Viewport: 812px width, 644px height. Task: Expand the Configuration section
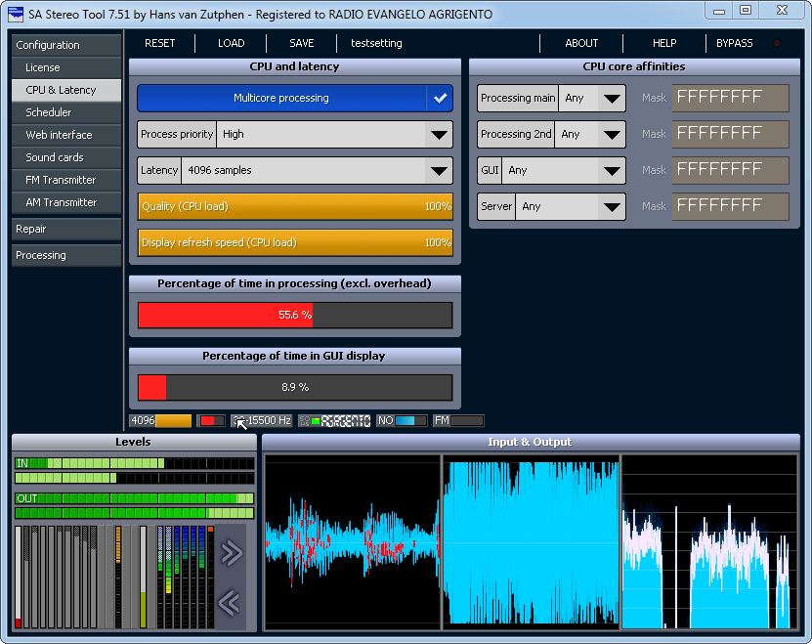(66, 45)
